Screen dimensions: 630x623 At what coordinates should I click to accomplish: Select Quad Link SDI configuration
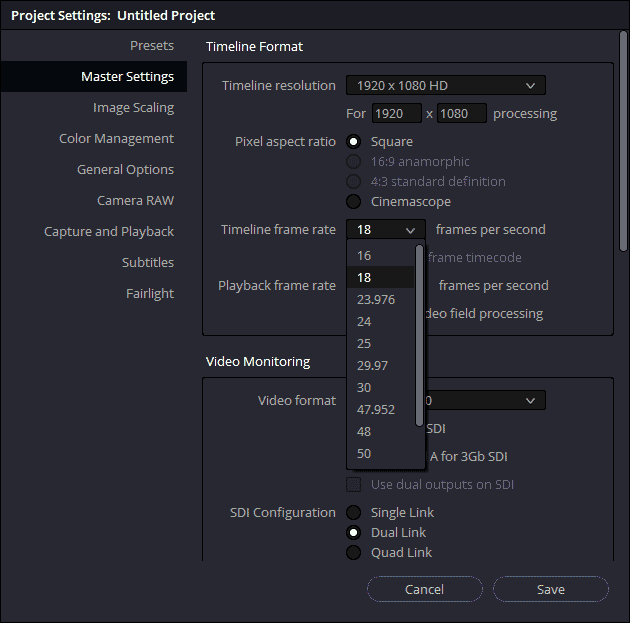click(354, 553)
